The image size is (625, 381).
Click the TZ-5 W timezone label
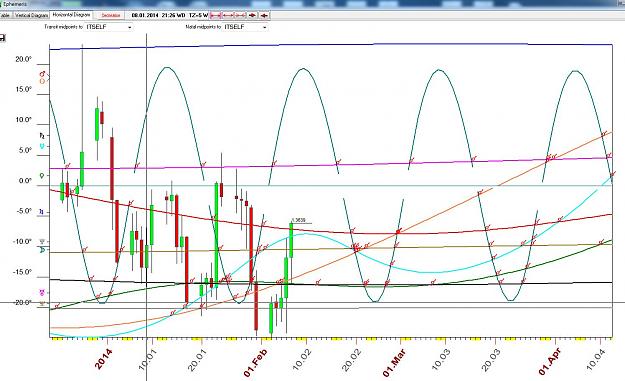point(198,15)
